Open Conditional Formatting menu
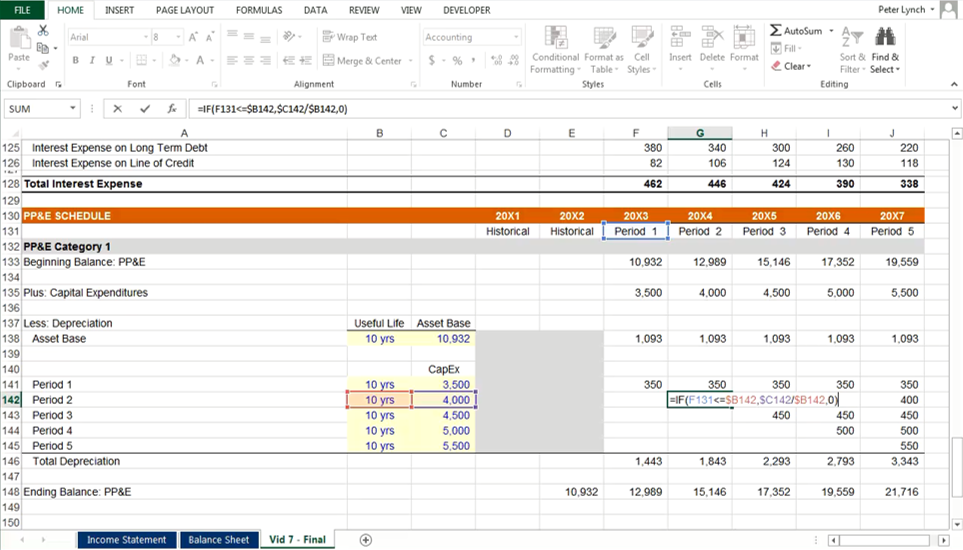 (x=555, y=50)
